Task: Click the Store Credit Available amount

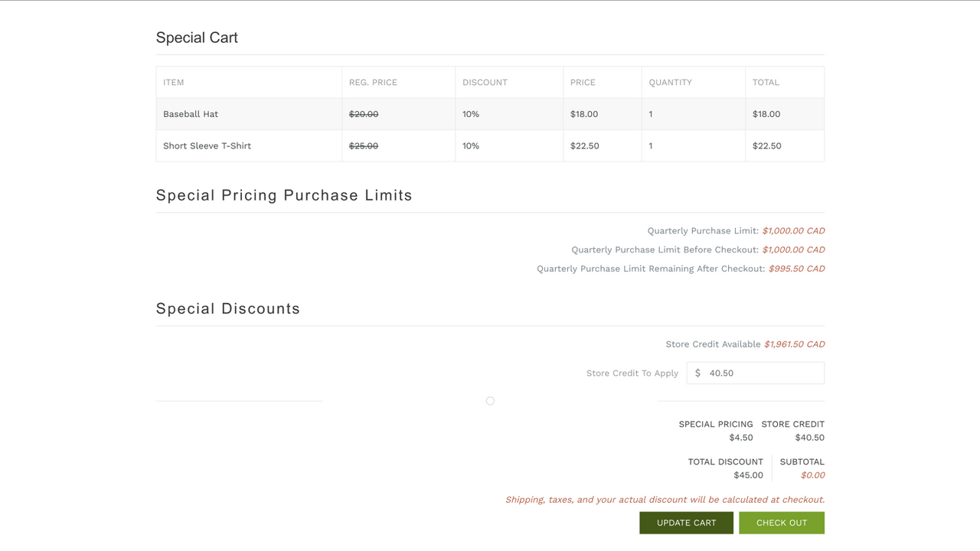Action: (794, 344)
